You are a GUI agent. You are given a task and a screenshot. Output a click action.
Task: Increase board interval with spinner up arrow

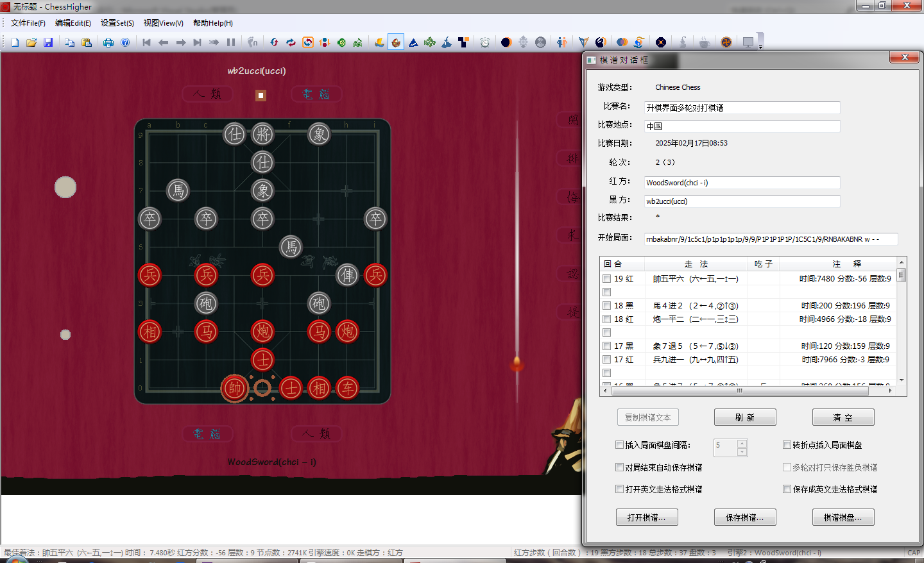point(742,443)
